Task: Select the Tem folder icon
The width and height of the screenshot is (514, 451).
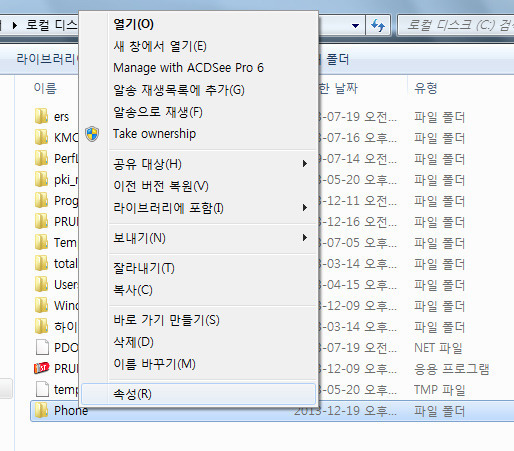Action: pyautogui.click(x=41, y=242)
